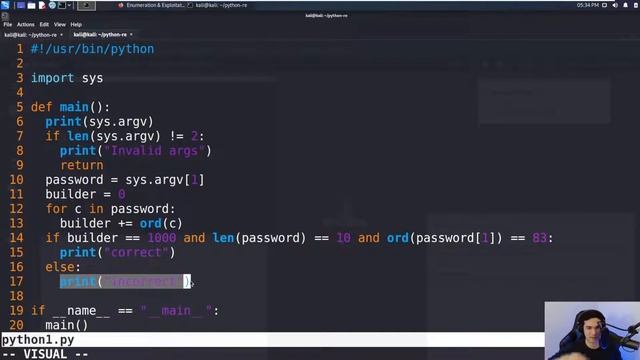Click the lock icon in the system tray
The height and width of the screenshot is (360, 640).
(636, 5)
